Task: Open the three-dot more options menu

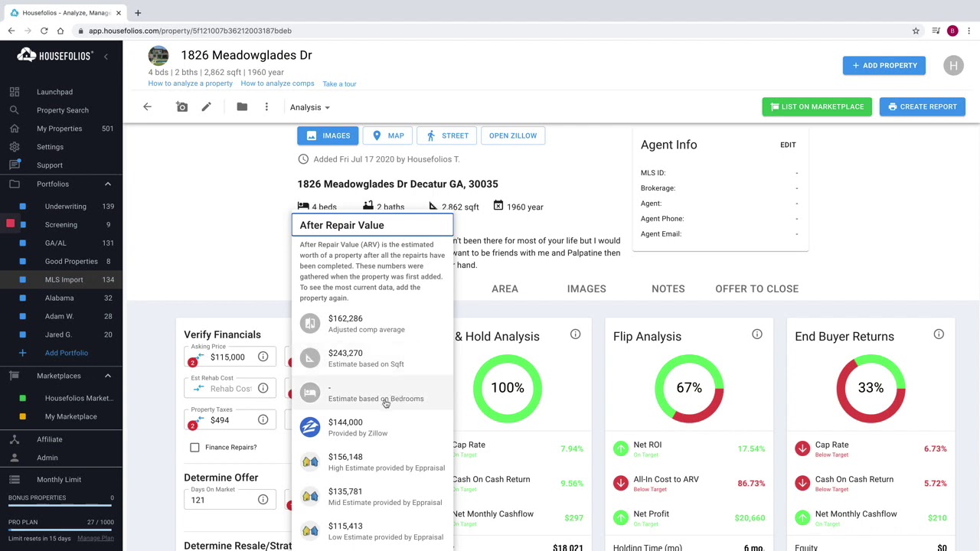Action: coord(266,107)
